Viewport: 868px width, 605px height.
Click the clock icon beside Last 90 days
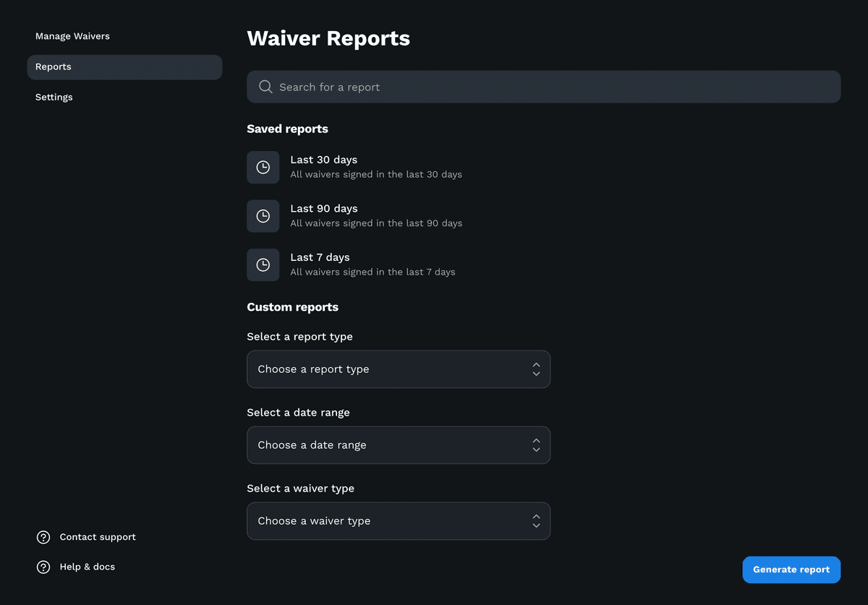coord(263,215)
